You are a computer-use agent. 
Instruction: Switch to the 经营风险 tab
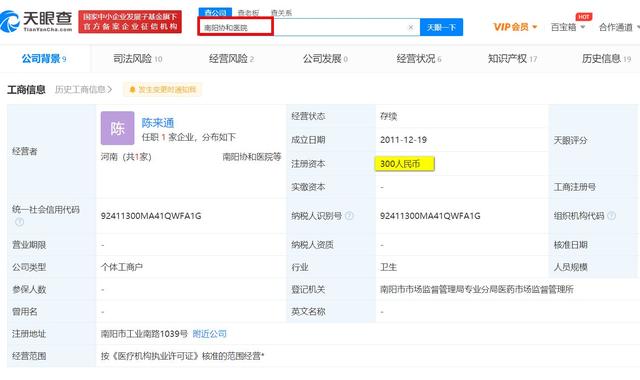tap(231, 59)
